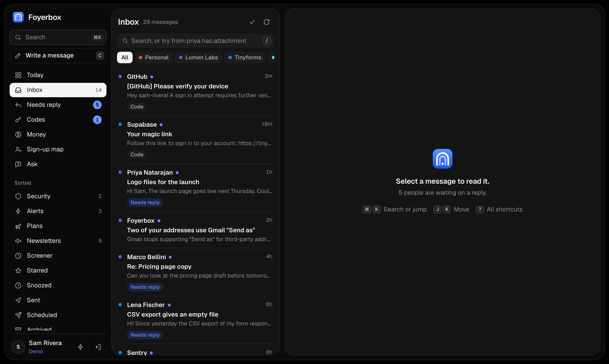Open the Money section
This screenshot has width=609, height=364.
pyautogui.click(x=58, y=134)
